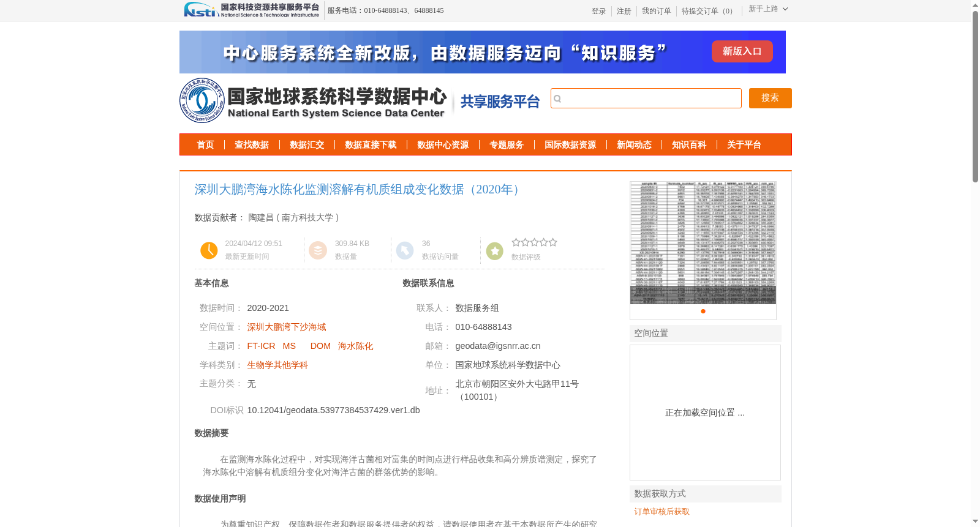Click the phone number 010-64888143 in contact info
The height and width of the screenshot is (527, 980).
[483, 327]
